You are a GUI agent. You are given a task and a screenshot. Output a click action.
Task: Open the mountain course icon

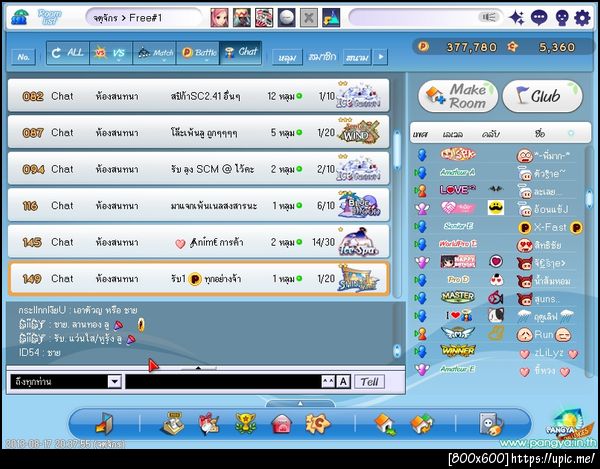pyautogui.click(x=331, y=18)
